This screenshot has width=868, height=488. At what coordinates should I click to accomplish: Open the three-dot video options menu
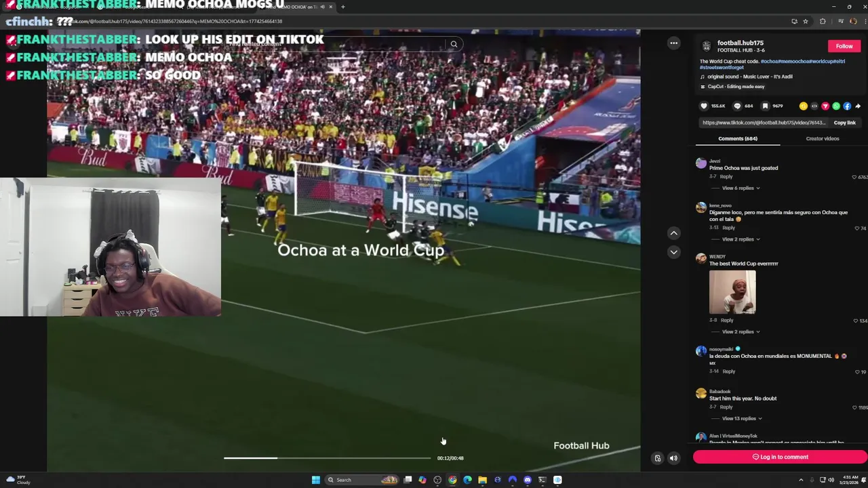[x=673, y=43]
